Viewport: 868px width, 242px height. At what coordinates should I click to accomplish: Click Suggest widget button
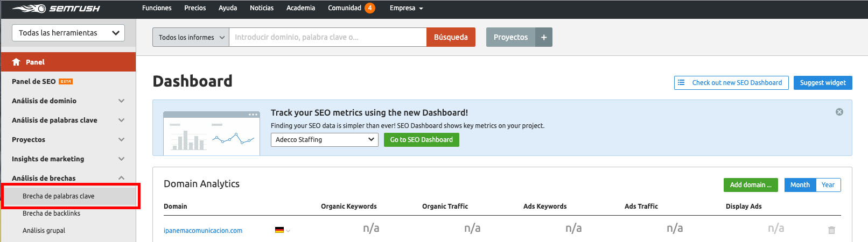823,83
